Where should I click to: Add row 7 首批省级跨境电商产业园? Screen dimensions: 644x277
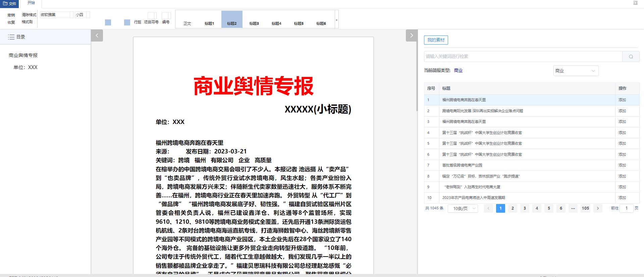pyautogui.click(x=622, y=165)
